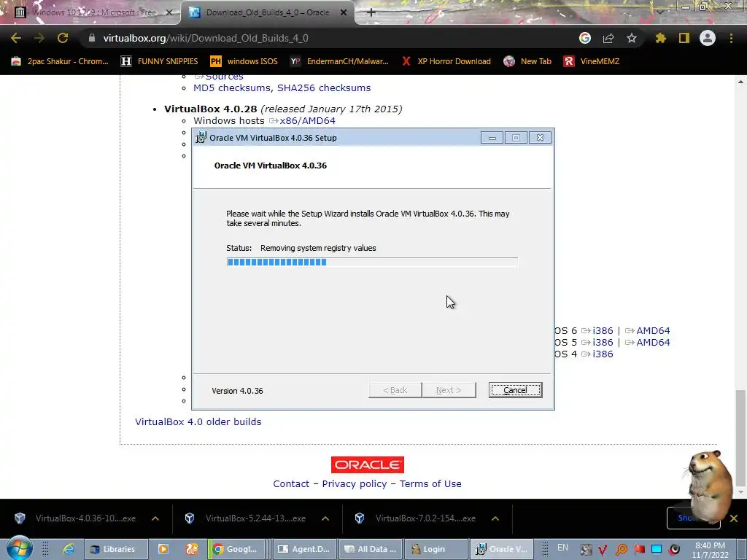This screenshot has height=560, width=747.
Task: Open the Privacy policy footer link
Action: 355,484
